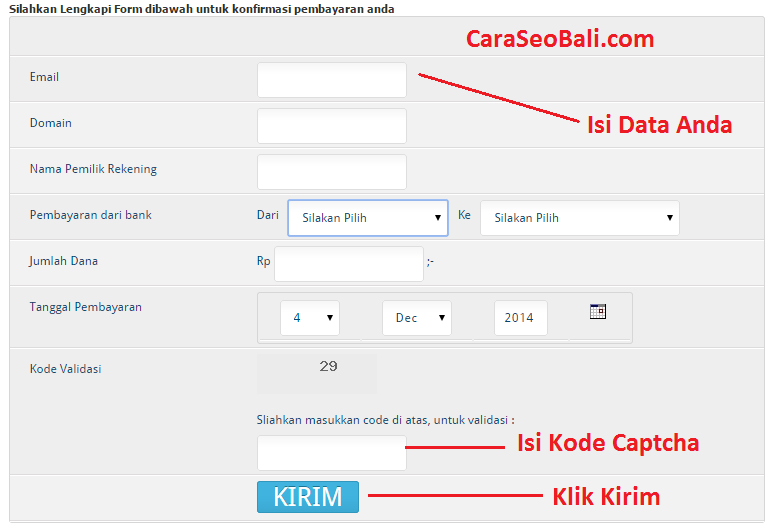The image size is (775, 529).
Task: Focus the Domain text box
Action: pos(331,126)
